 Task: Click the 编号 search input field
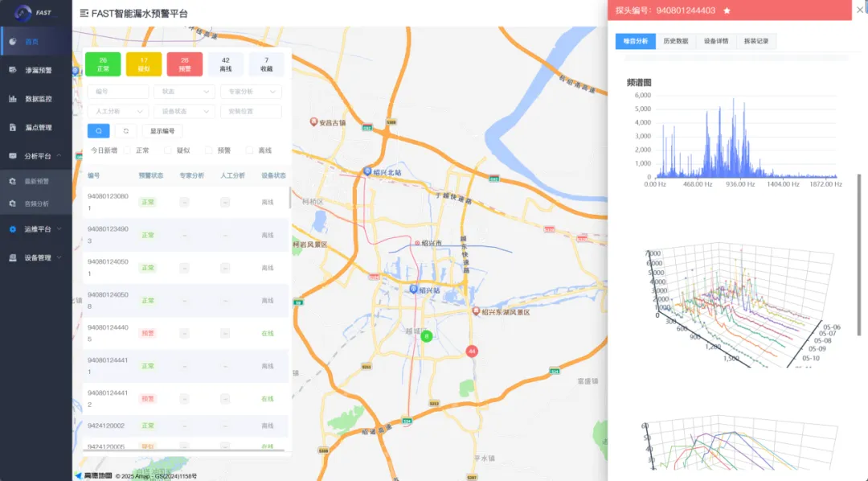click(x=117, y=92)
